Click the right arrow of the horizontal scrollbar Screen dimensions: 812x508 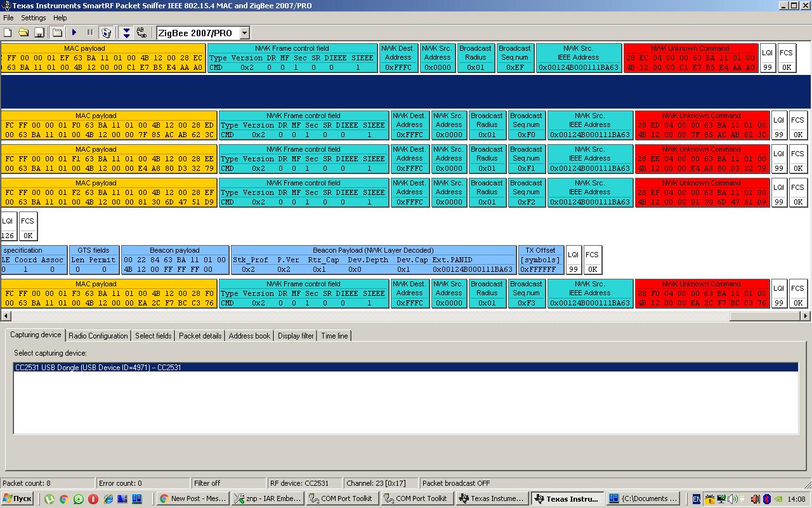[x=806, y=316]
